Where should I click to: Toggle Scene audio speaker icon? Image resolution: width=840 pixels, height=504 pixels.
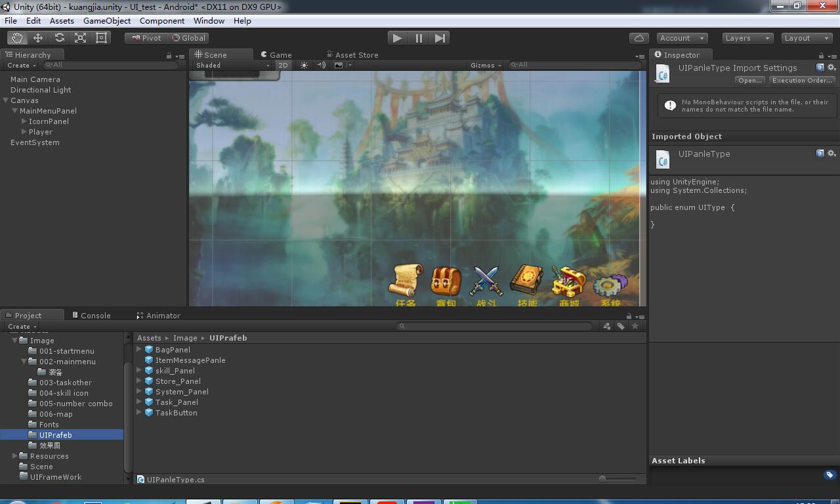[321, 65]
